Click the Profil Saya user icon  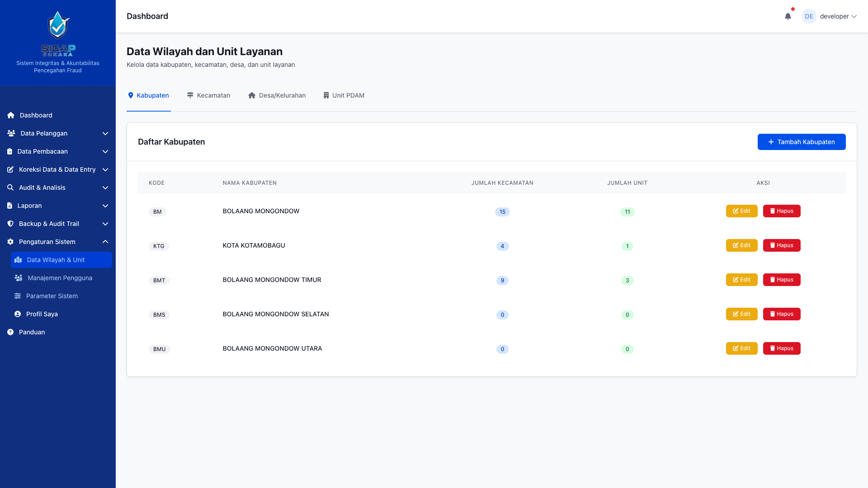[18, 314]
